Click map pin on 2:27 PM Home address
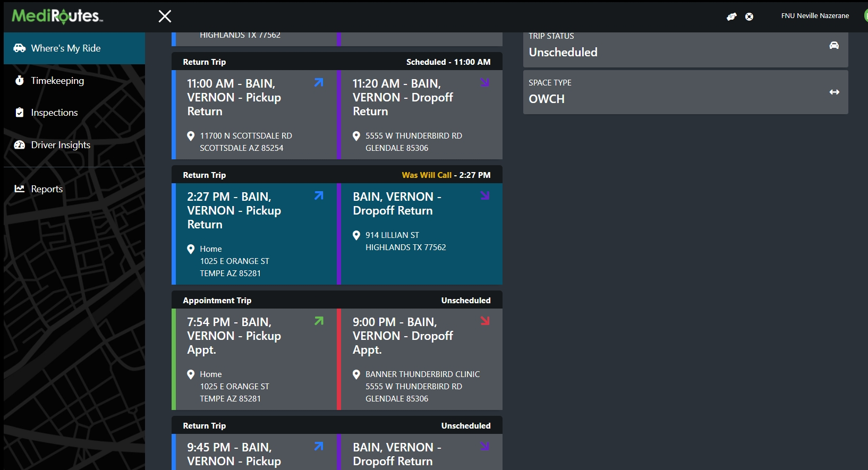 (x=191, y=249)
